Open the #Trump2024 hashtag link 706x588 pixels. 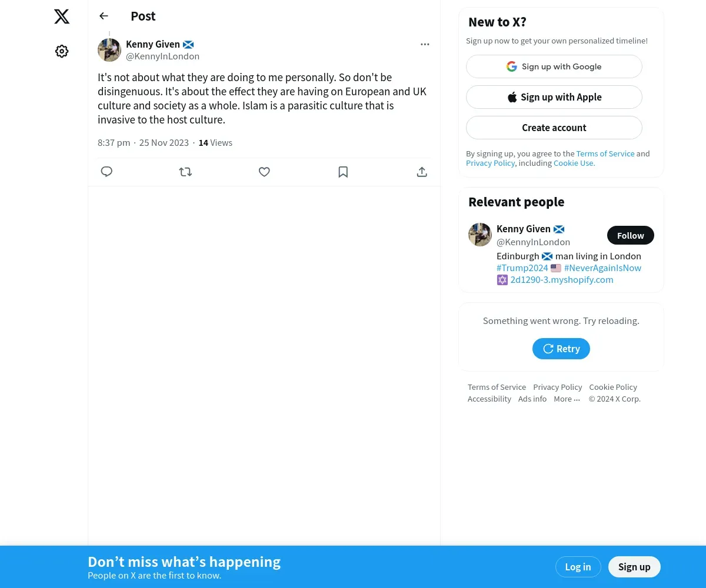coord(522,268)
